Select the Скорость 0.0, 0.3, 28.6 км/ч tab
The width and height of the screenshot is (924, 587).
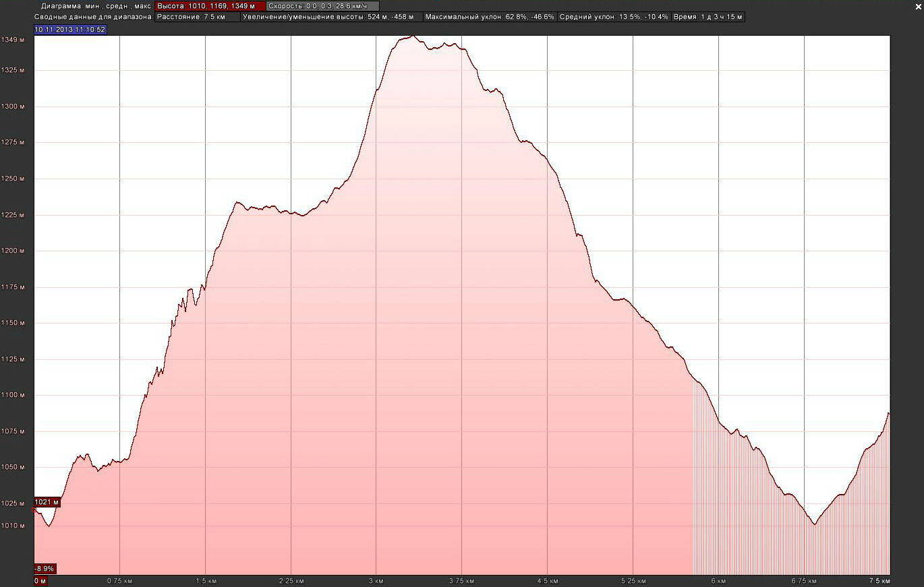click(x=322, y=6)
